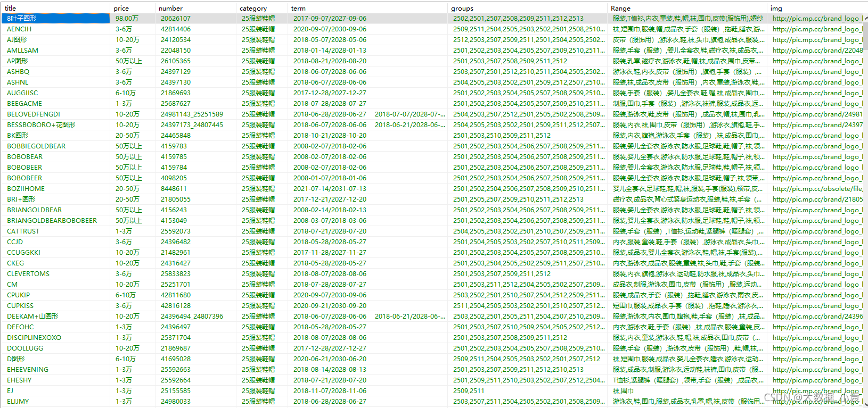Select the BOBBIEGOLDBEAR title cell
868x408 pixels.
[55, 146]
